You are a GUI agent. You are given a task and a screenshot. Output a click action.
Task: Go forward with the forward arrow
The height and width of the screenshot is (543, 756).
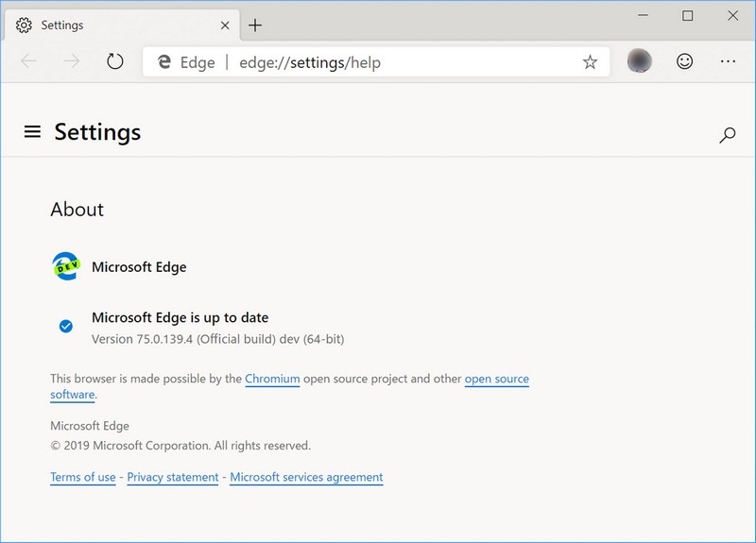coord(72,61)
